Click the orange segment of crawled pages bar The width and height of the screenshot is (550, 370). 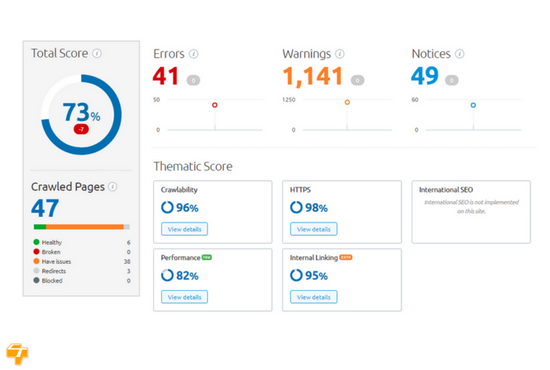tap(85, 227)
